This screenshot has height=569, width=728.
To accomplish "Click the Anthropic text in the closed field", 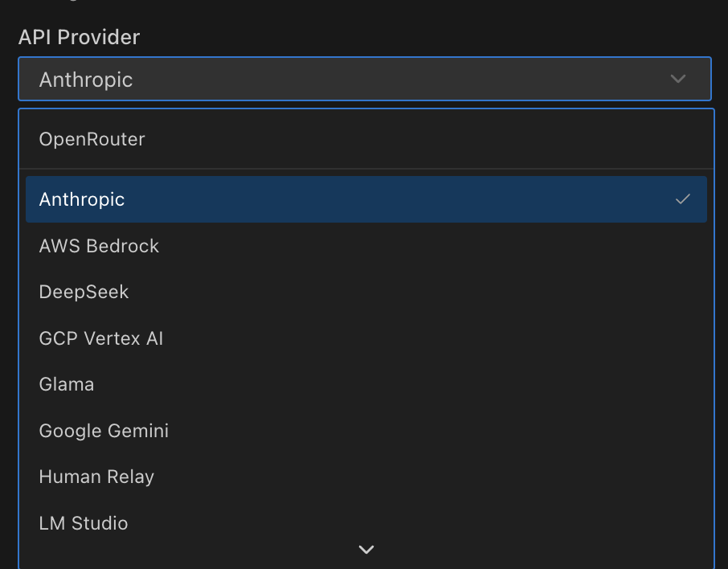I will click(x=85, y=79).
